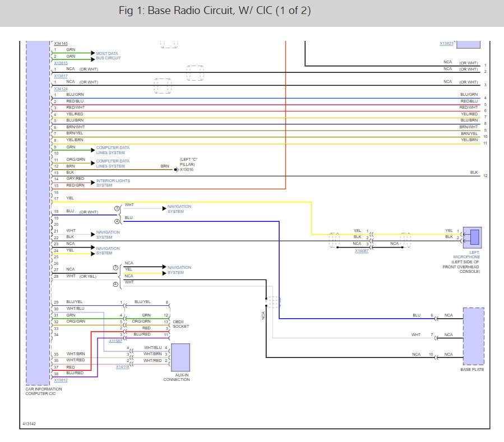Click the BLU pin 6 label near base plate
504x442 pixels.
417,315
